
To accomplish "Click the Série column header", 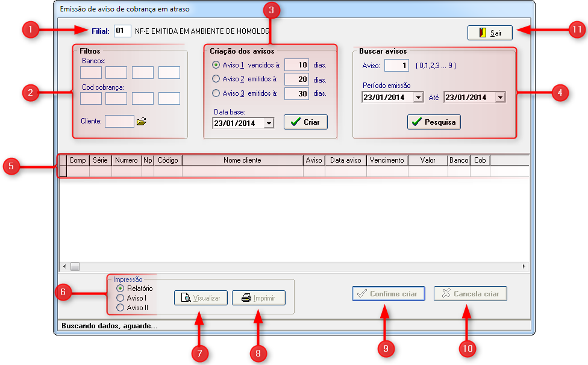I will coord(101,160).
